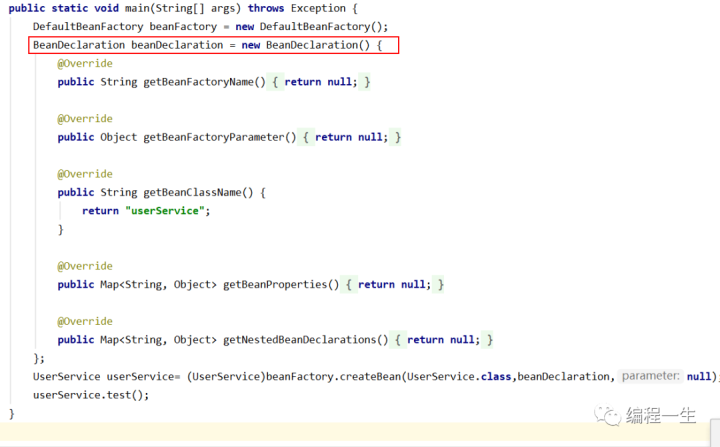
Task: Click the "parameter:" inlay hint before null
Action: (x=651, y=376)
